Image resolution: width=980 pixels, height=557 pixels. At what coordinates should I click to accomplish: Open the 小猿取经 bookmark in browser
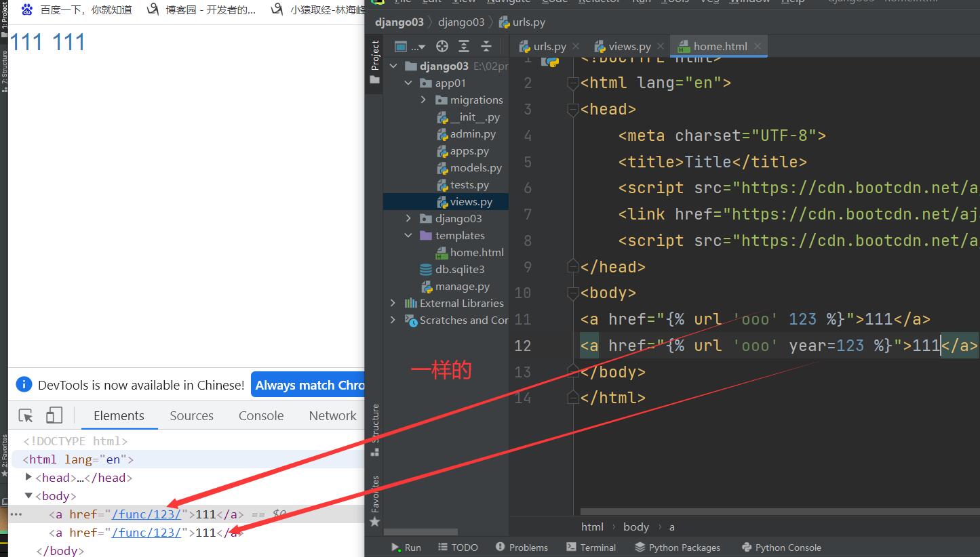click(318, 9)
